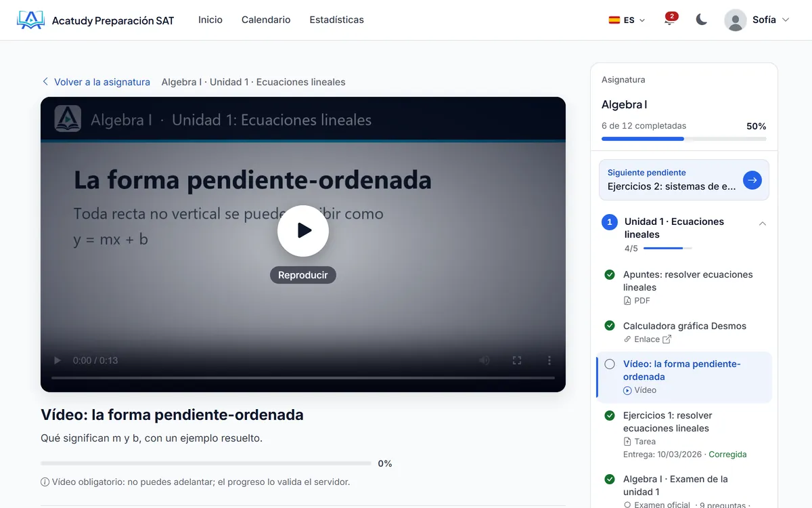Viewport: 812px width, 508px height.
Task: Click the green 'Corregida' status text
Action: pyautogui.click(x=727, y=454)
